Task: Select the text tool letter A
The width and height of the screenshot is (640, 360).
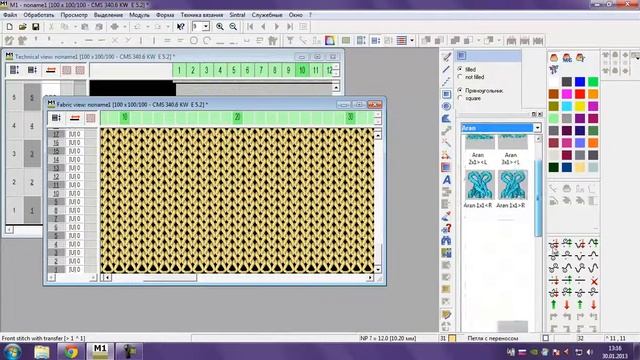Action: 447,180
